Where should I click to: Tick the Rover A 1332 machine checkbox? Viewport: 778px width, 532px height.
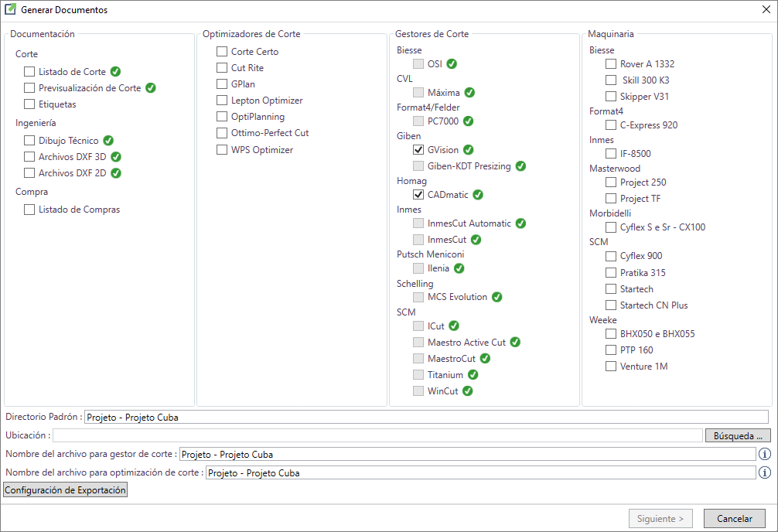tap(611, 63)
